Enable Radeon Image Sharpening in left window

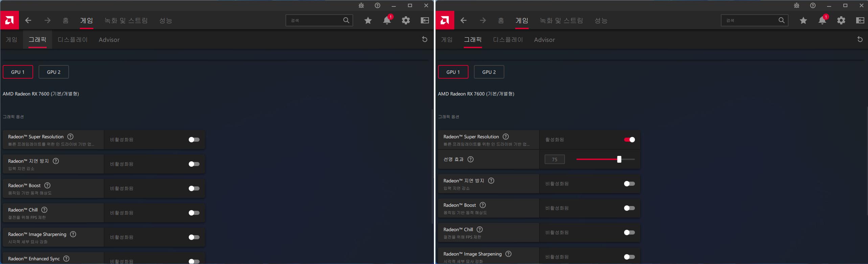(x=194, y=237)
